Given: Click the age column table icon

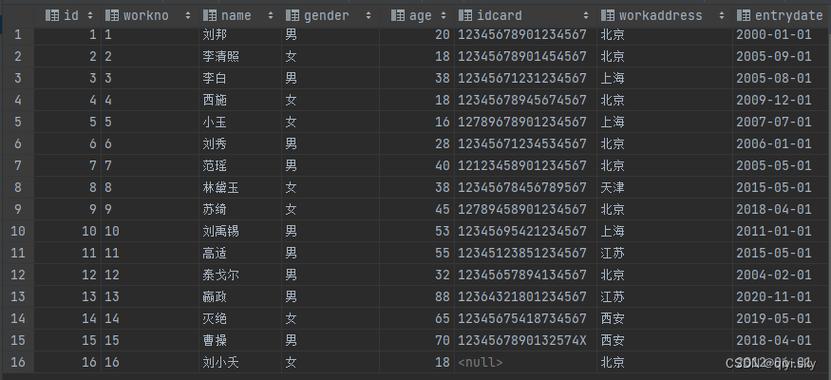Looking at the screenshot, I should (397, 16).
